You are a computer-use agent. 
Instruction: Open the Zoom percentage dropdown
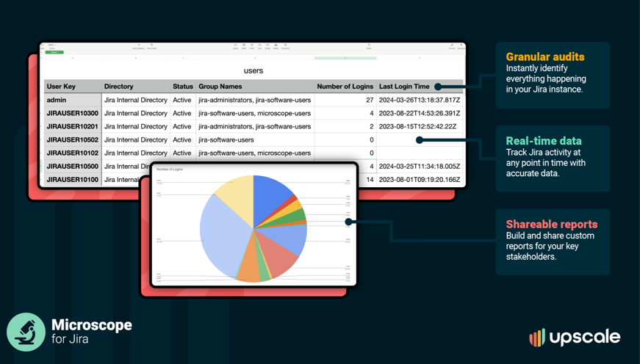point(52,45)
